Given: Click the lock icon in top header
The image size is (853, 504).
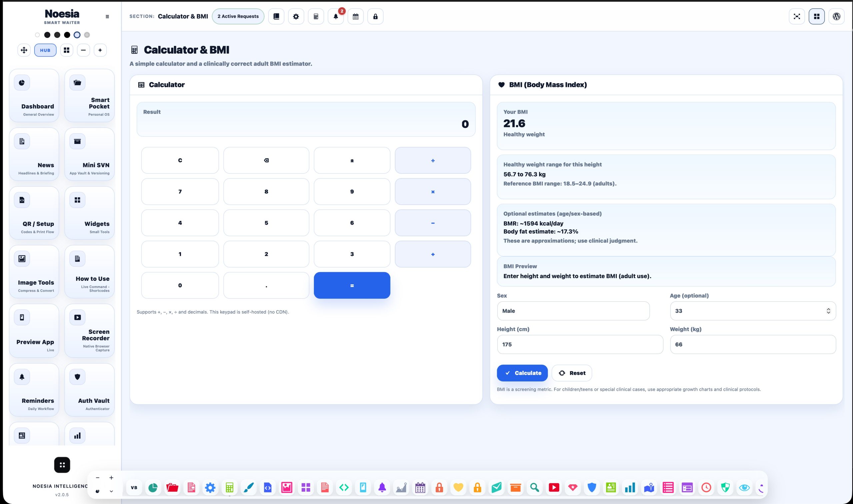Looking at the screenshot, I should (376, 16).
